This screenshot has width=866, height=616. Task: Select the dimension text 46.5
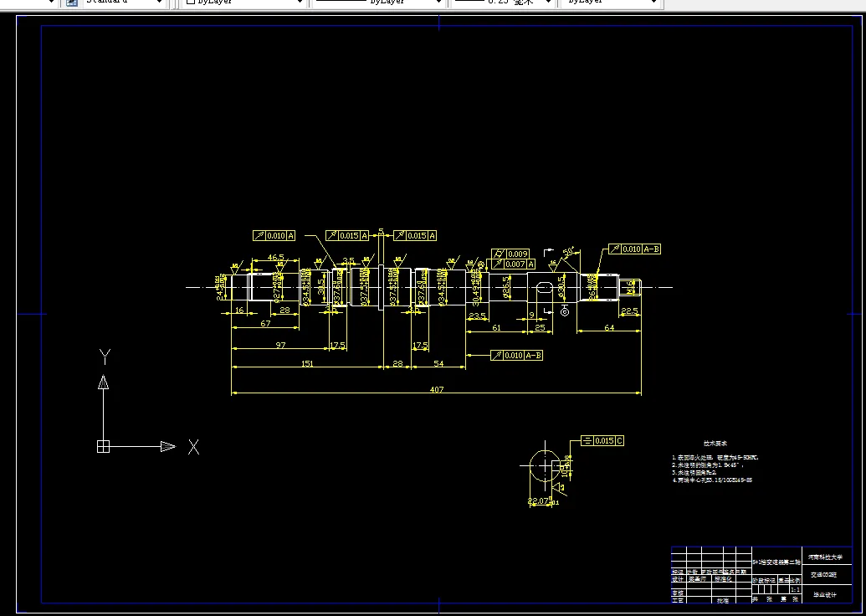[x=275, y=258]
